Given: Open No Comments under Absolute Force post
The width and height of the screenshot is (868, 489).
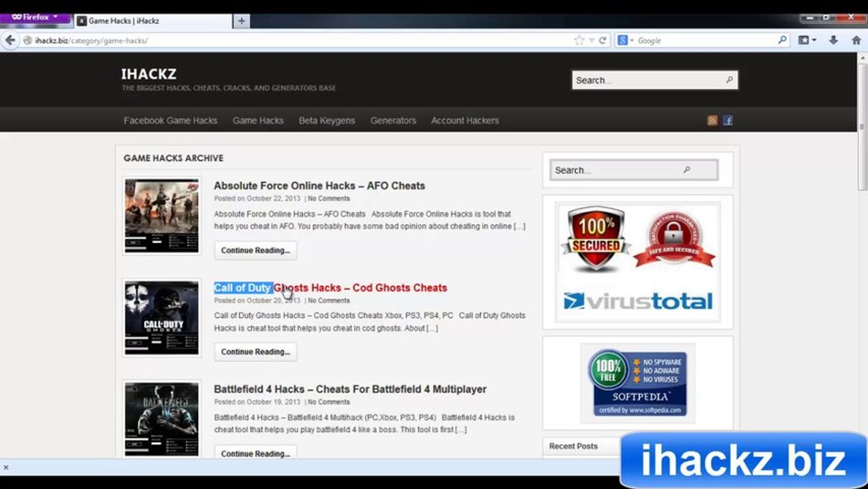Looking at the screenshot, I should point(328,198).
